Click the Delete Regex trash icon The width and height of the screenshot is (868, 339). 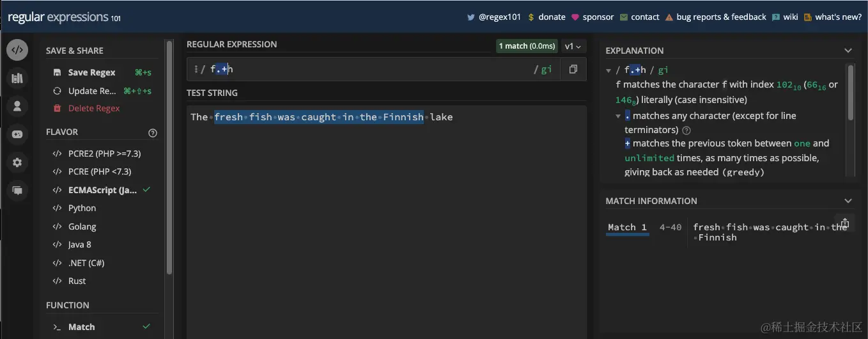[x=57, y=108]
